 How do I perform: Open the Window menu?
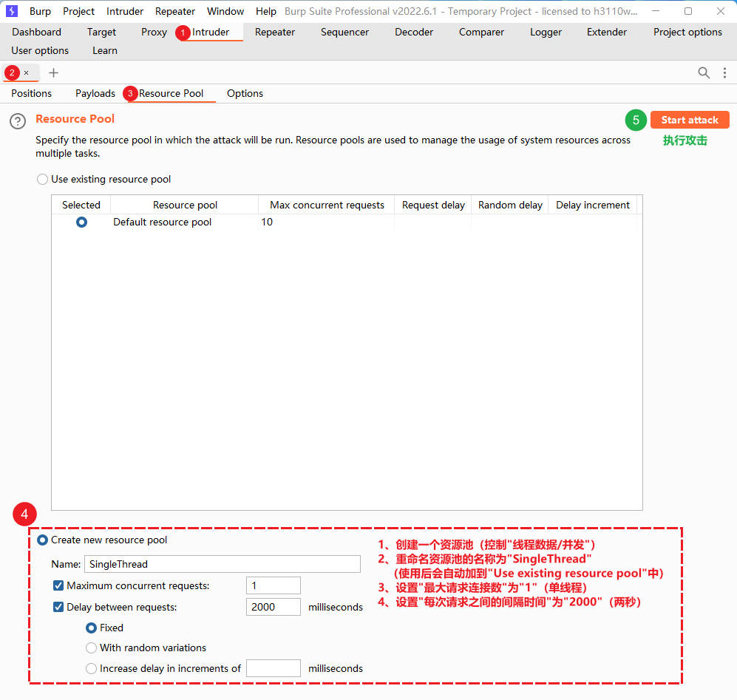(225, 11)
